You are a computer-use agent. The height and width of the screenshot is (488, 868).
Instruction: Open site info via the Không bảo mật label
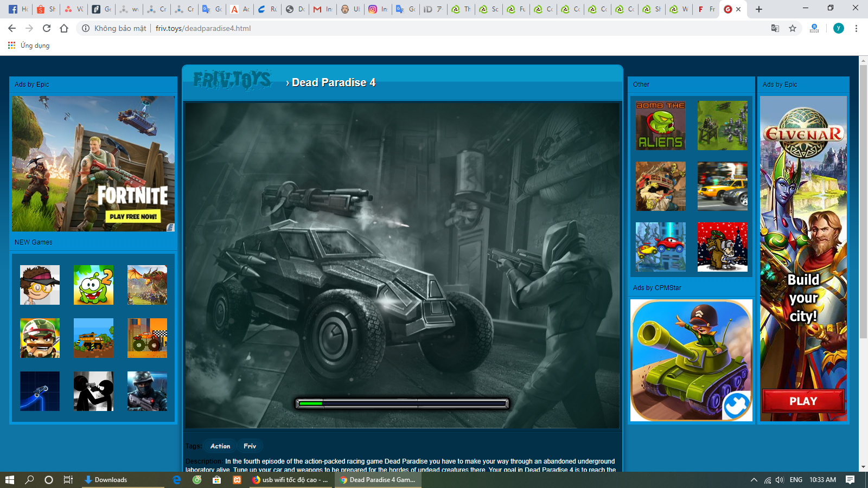[122, 28]
